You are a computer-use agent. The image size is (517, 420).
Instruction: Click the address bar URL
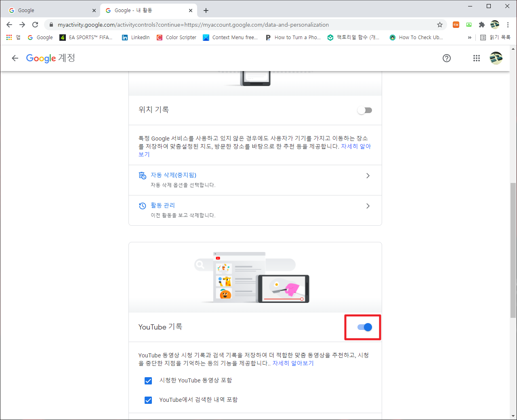[x=193, y=25]
